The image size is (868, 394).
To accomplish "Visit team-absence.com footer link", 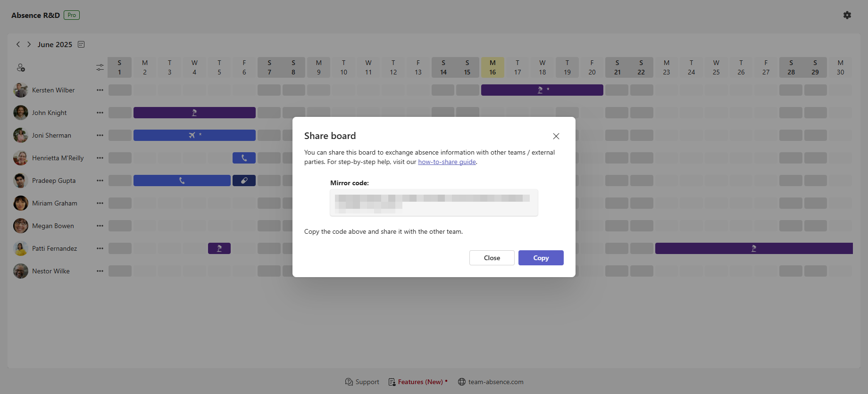I will point(491,382).
